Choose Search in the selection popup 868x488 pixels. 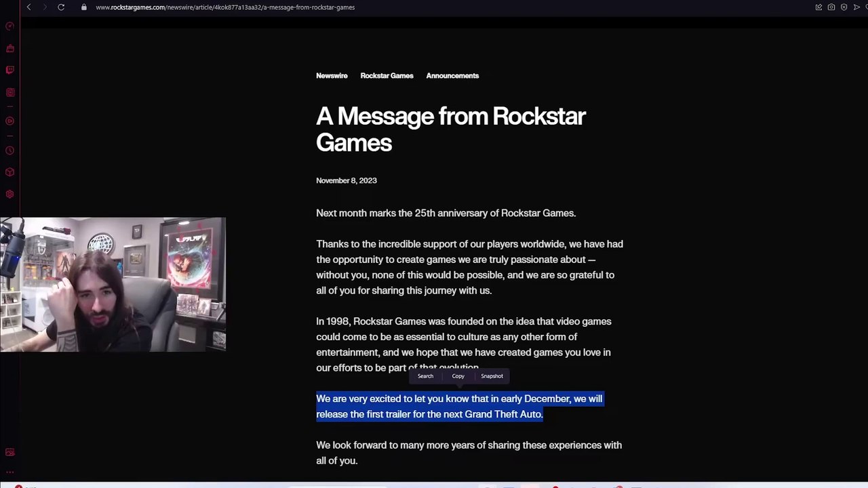pos(425,376)
